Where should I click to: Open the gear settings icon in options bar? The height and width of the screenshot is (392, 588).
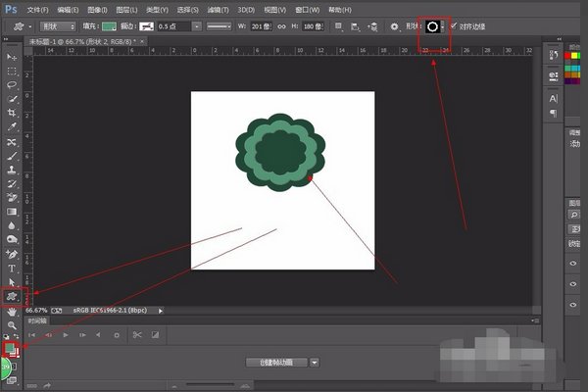(394, 27)
